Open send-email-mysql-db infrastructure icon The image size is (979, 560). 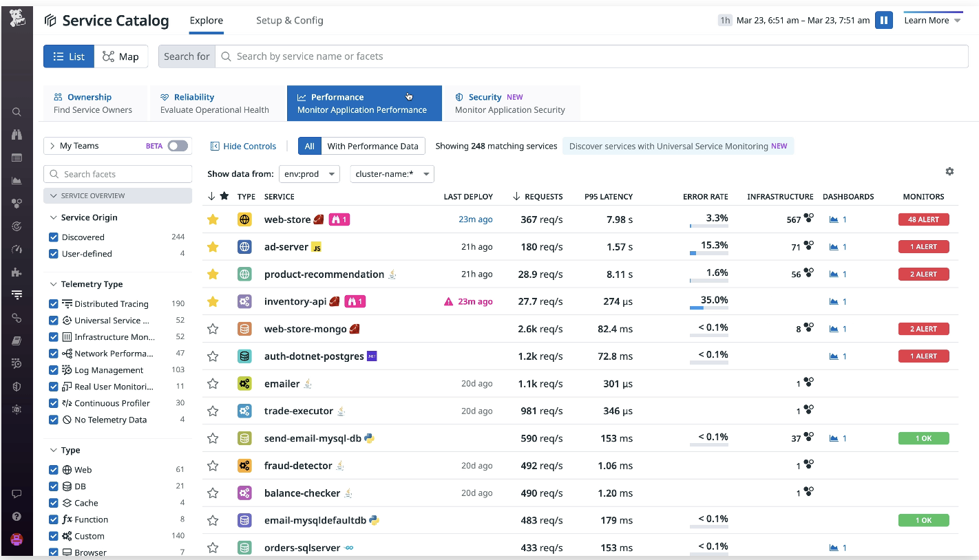tap(808, 437)
